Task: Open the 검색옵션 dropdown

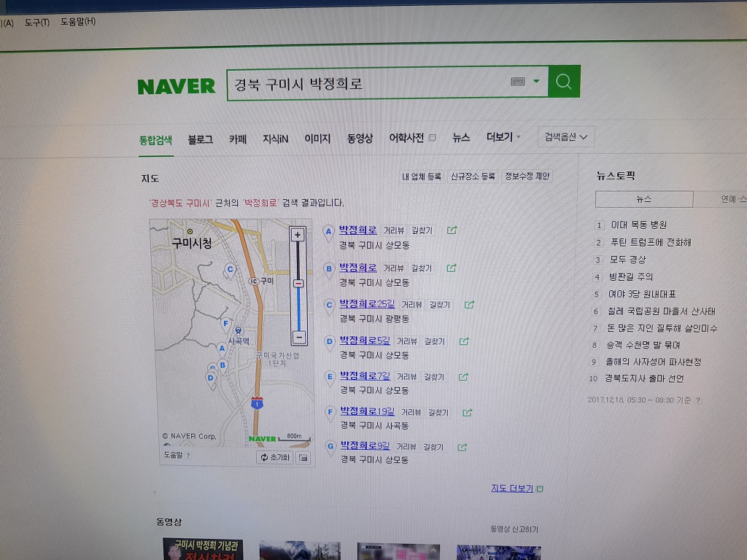Action: pos(566,136)
